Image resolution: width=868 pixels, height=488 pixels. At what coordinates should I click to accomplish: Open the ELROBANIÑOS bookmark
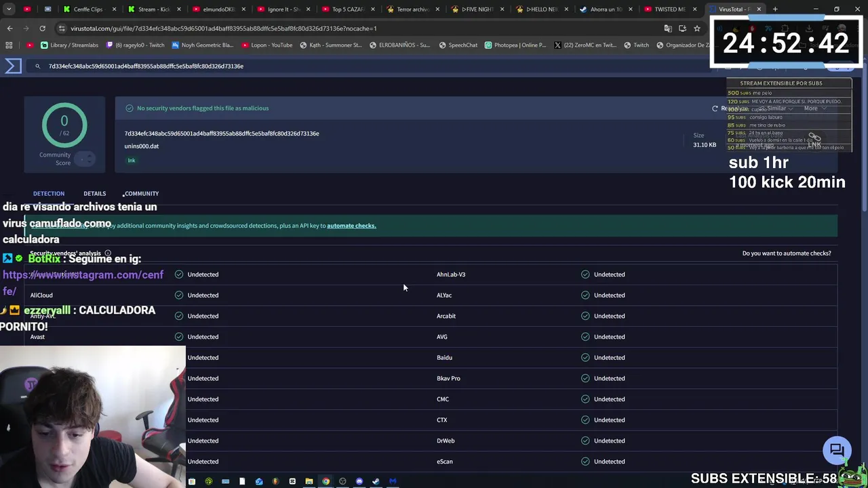(399, 45)
